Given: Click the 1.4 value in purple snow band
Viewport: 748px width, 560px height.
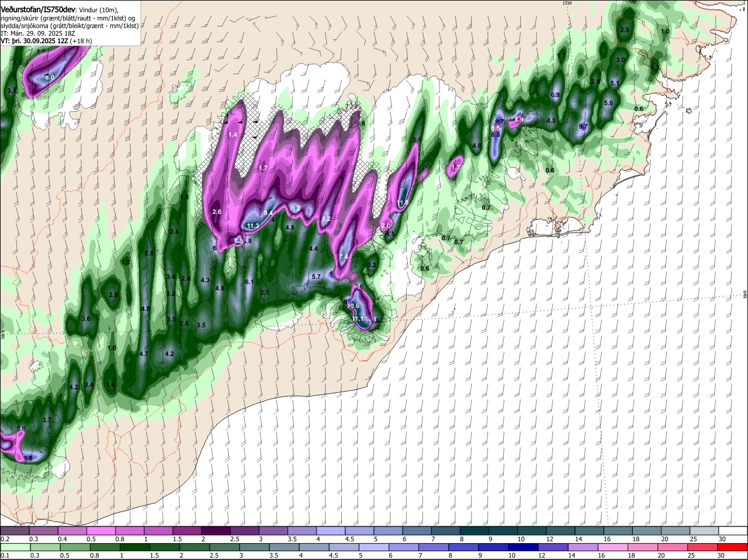Looking at the screenshot, I should tap(233, 134).
